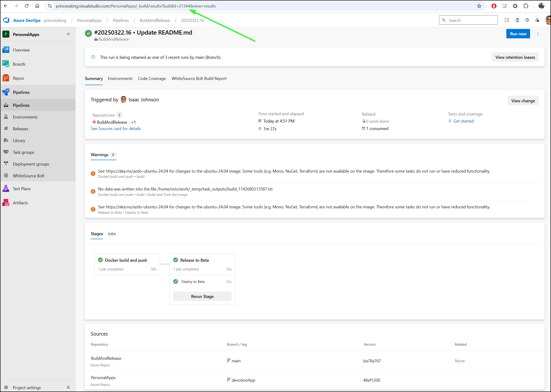Viewport: 551px width, 392px height.
Task: Click Rerun Stage button
Action: coord(202,297)
